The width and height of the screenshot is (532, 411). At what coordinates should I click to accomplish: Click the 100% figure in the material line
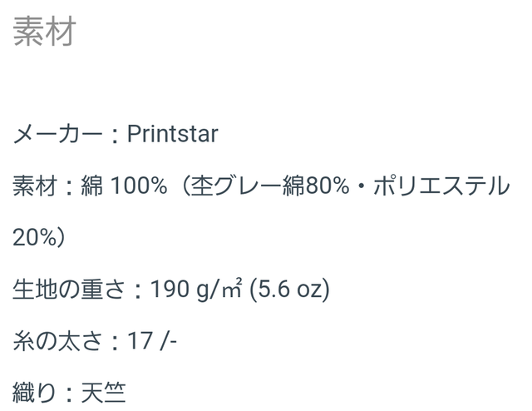coord(139,186)
